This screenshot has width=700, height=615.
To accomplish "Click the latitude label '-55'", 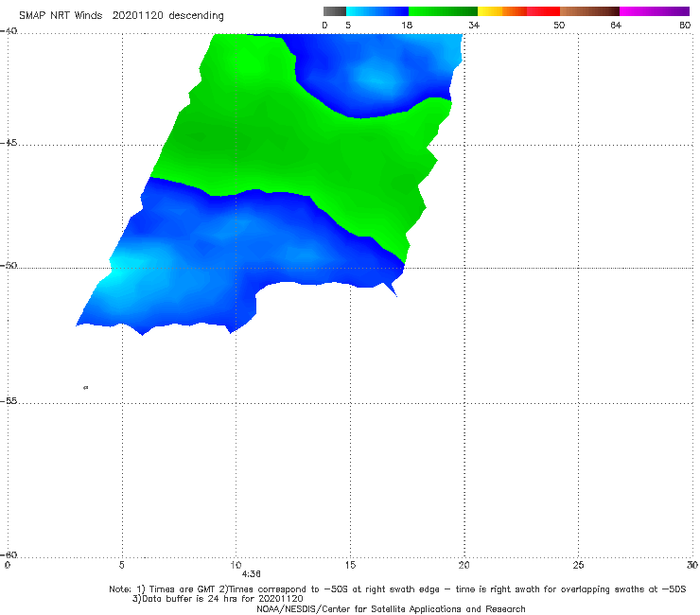I will tap(9, 401).
